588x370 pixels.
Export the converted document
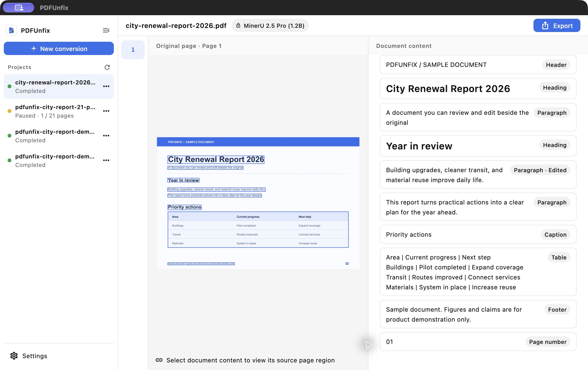pos(556,25)
